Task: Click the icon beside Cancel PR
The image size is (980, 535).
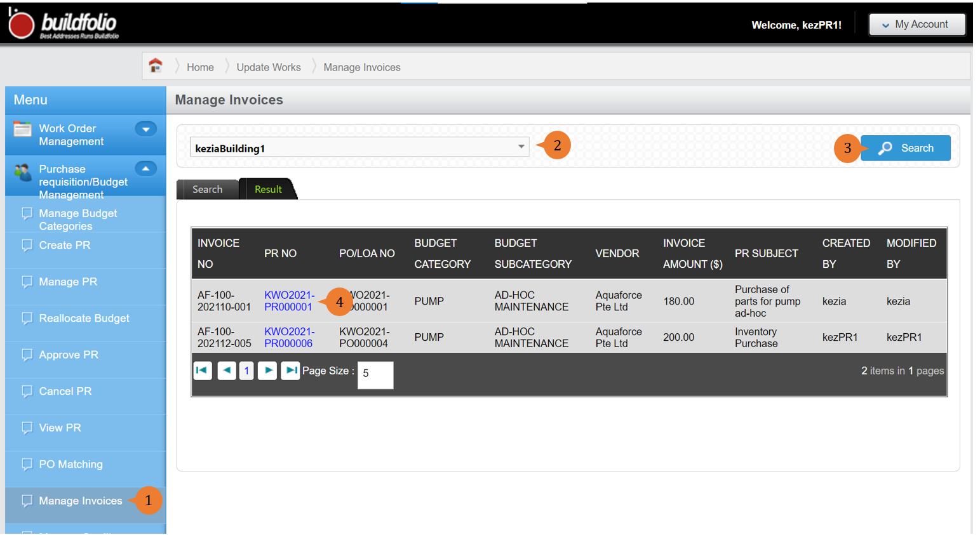Action: tap(27, 392)
